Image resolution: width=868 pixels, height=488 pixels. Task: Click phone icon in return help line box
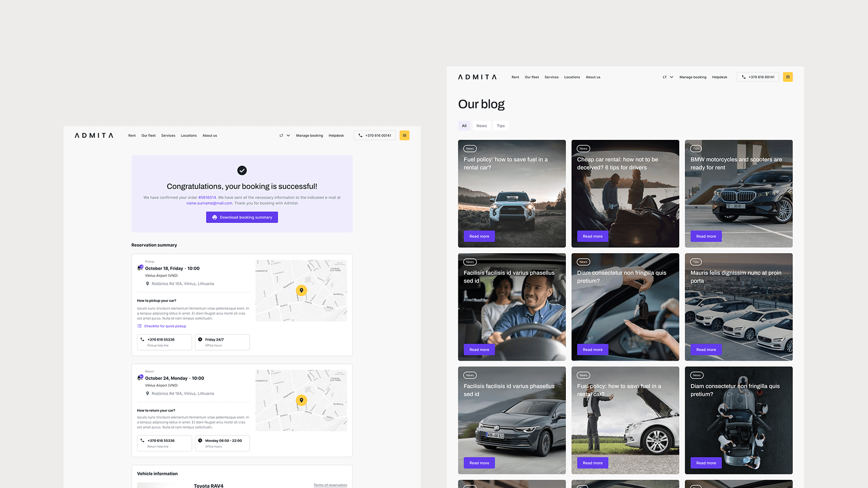143,440
